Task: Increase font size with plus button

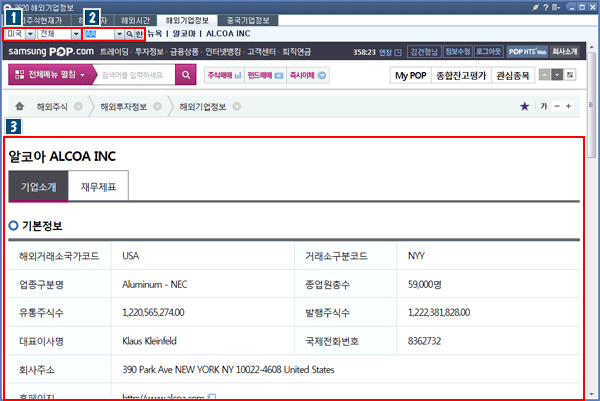Action: (x=569, y=106)
